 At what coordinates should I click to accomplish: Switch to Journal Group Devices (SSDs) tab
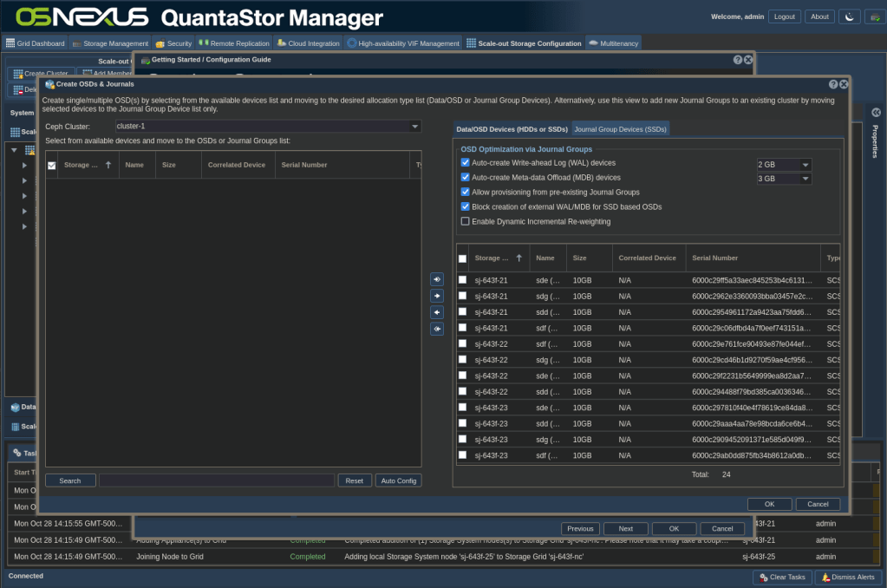coord(620,129)
